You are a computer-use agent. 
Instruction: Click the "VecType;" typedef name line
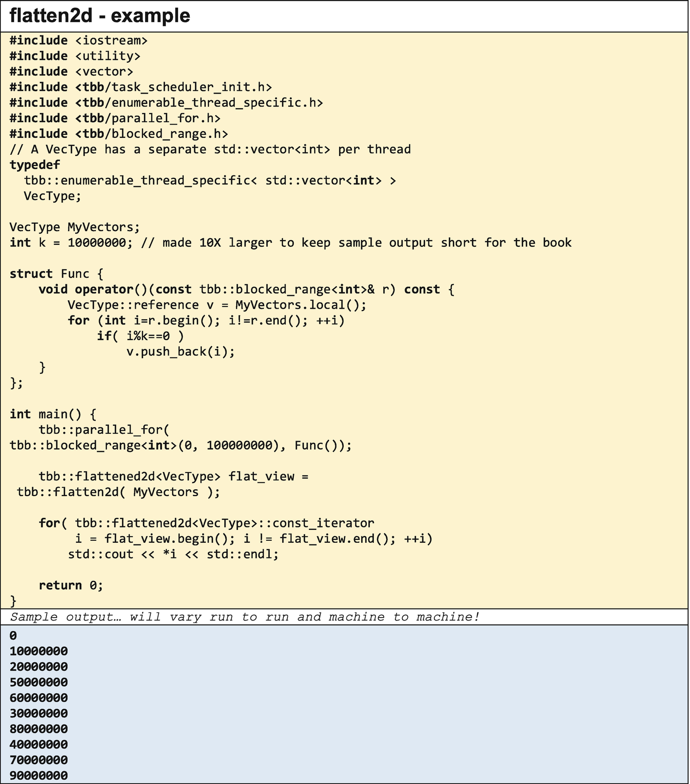(53, 196)
